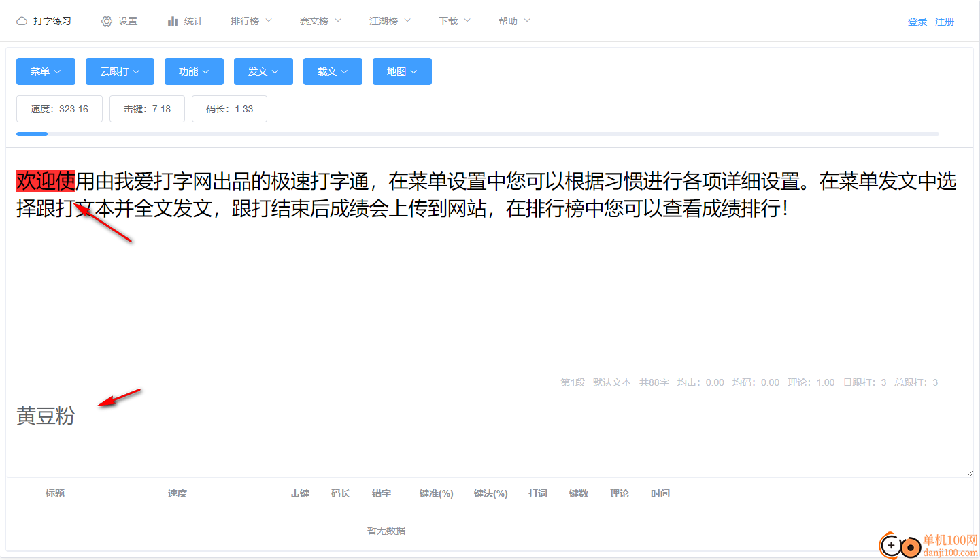Click the 打词 column header

coord(538,493)
